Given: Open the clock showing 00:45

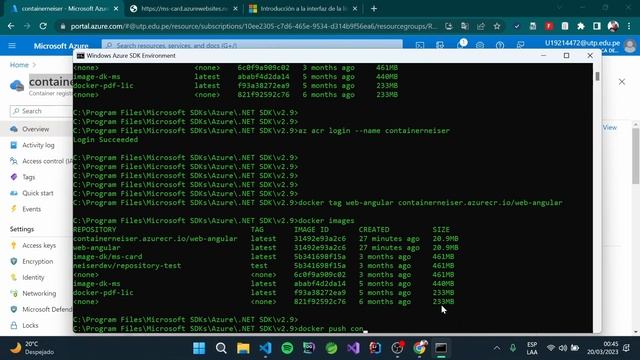Looking at the screenshot, I should (602, 348).
